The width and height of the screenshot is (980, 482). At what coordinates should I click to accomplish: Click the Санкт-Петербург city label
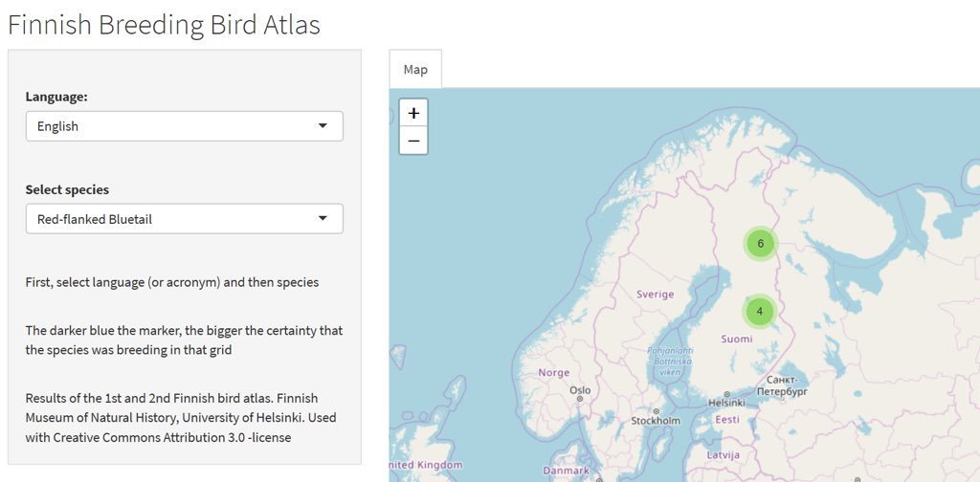tap(783, 386)
